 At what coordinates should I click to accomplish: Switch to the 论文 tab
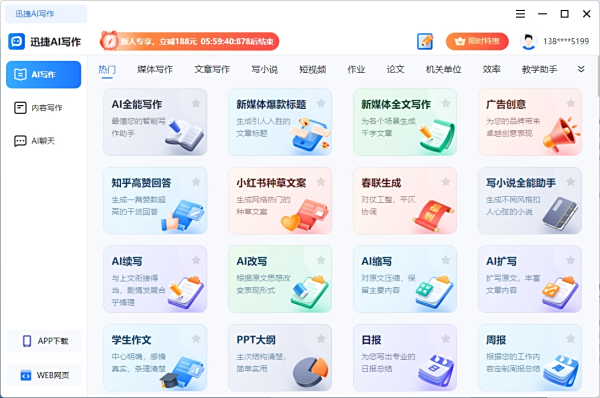point(395,70)
